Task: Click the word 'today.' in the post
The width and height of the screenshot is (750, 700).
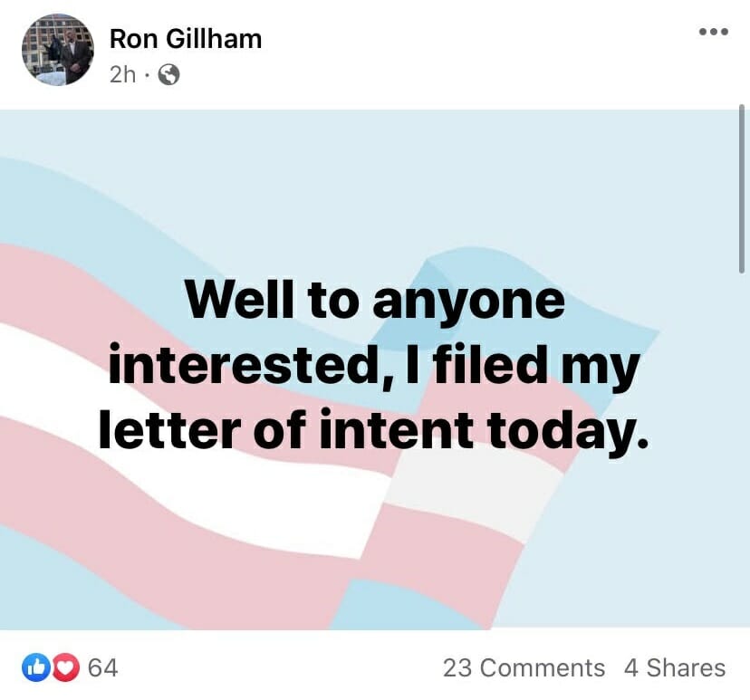Action: [568, 428]
